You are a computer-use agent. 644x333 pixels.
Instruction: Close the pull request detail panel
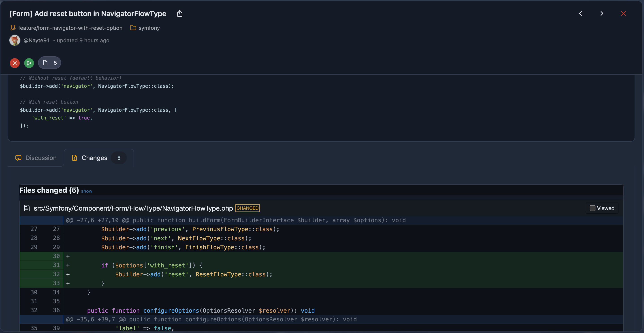[x=623, y=13]
